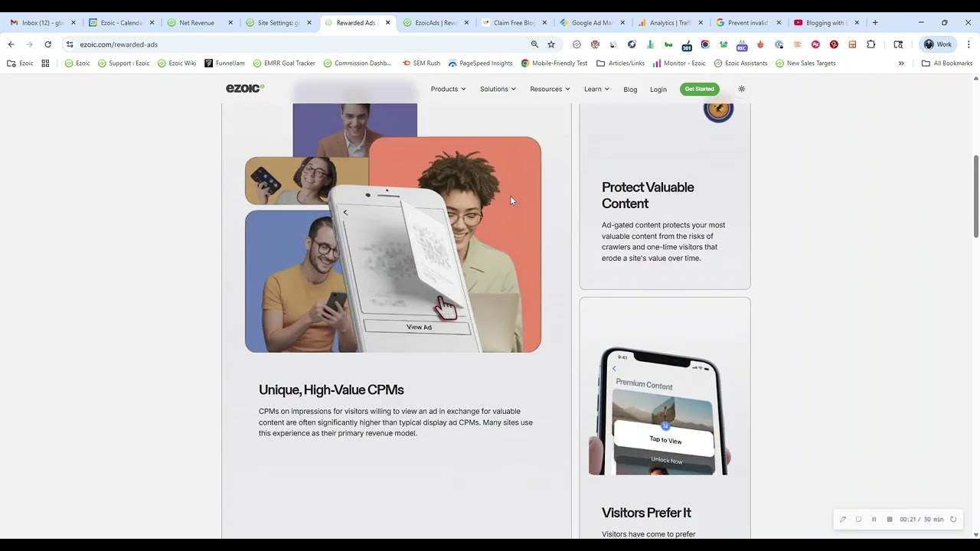The image size is (980, 551).
Task: Open the Ezoic bookmarks folder
Action: tap(20, 63)
